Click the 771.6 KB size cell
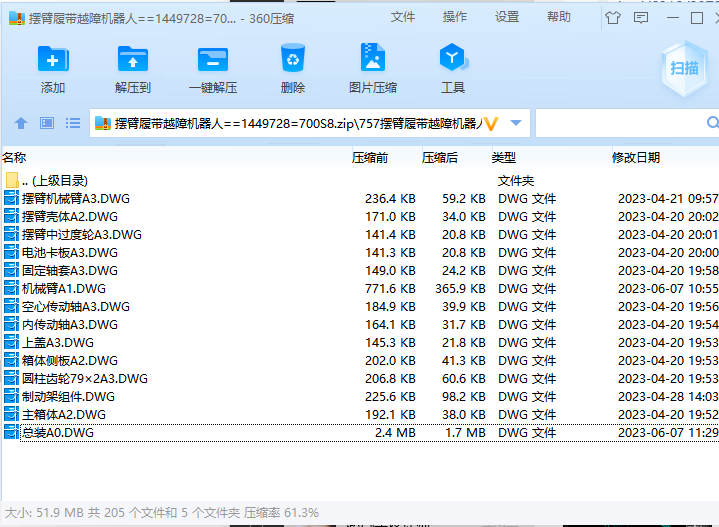Screen dimensions: 719x527 (x=390, y=288)
